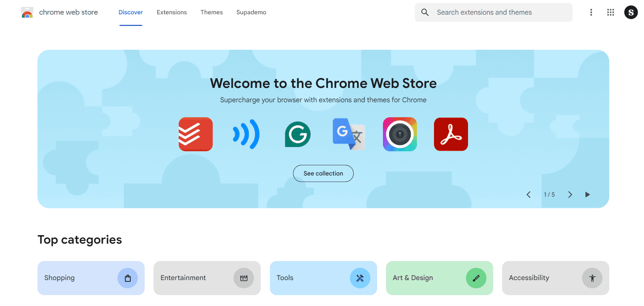Image resolution: width=644 pixels, height=306 pixels.
Task: Click the See collection button
Action: click(x=323, y=173)
